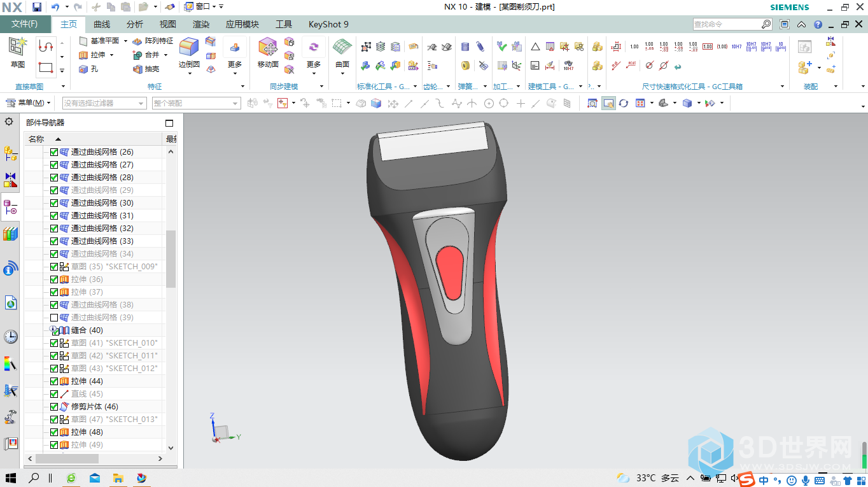This screenshot has height=487, width=868.
Task: Toggle checkbox for 修剪片体 (46)
Action: click(54, 407)
